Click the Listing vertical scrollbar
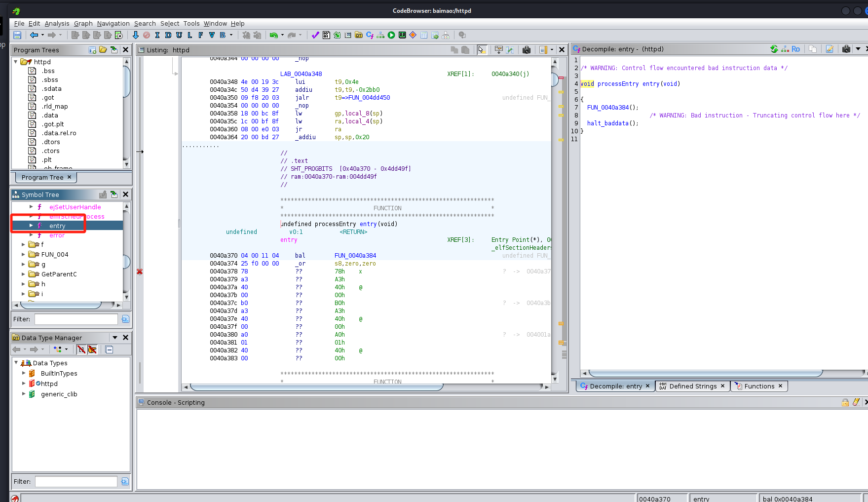Image resolution: width=868 pixels, height=502 pixels. 555,221
